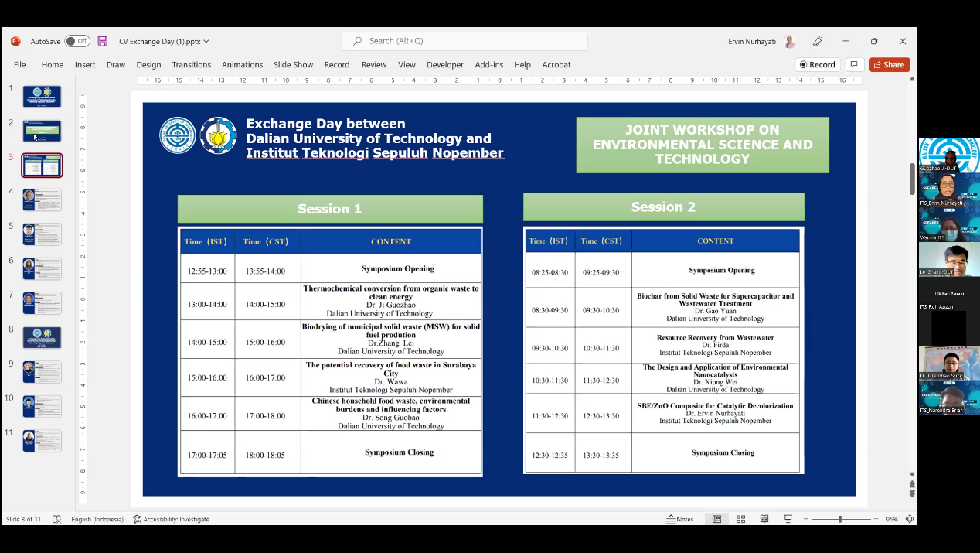Open the CV Exchange Day file name dropdown
Image resolution: width=980 pixels, height=553 pixels.
[x=164, y=41]
